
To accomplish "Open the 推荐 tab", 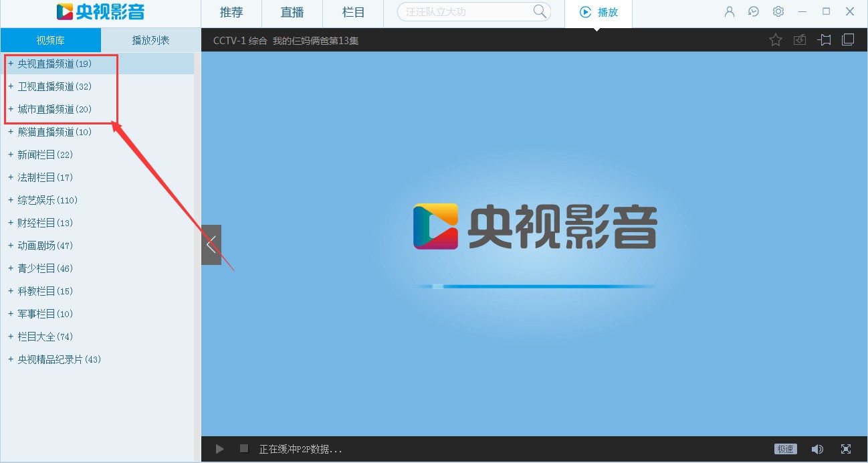I will tap(231, 12).
